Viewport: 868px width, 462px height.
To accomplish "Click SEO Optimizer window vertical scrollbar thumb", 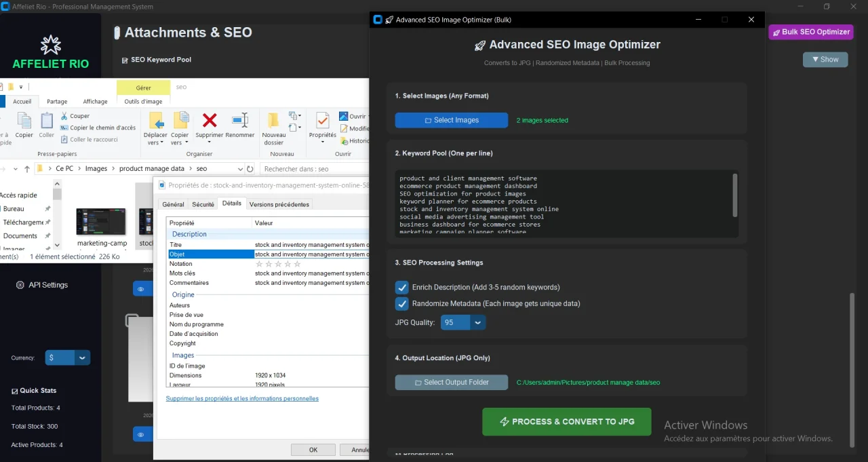I will pyautogui.click(x=854, y=370).
